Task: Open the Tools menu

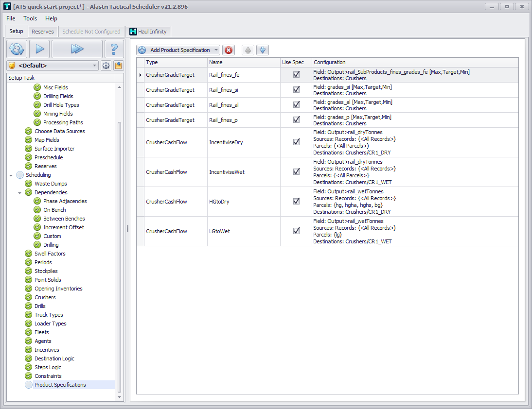Action: pos(30,18)
